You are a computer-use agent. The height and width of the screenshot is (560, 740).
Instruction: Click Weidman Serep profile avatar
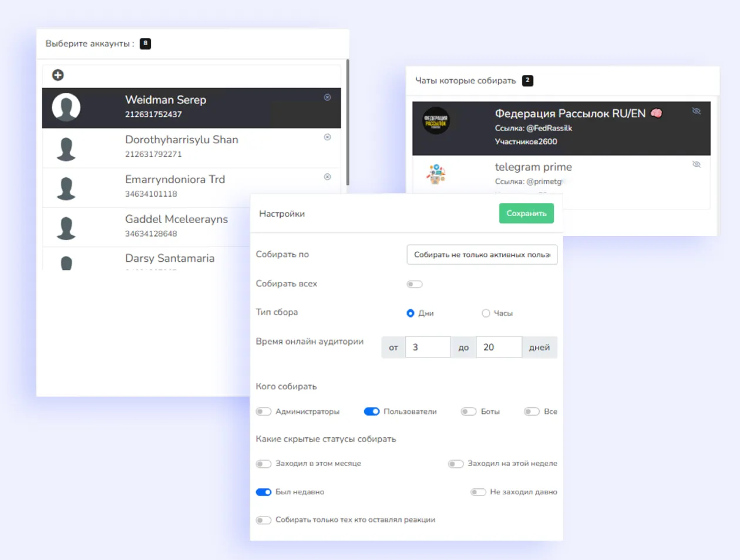(66, 107)
